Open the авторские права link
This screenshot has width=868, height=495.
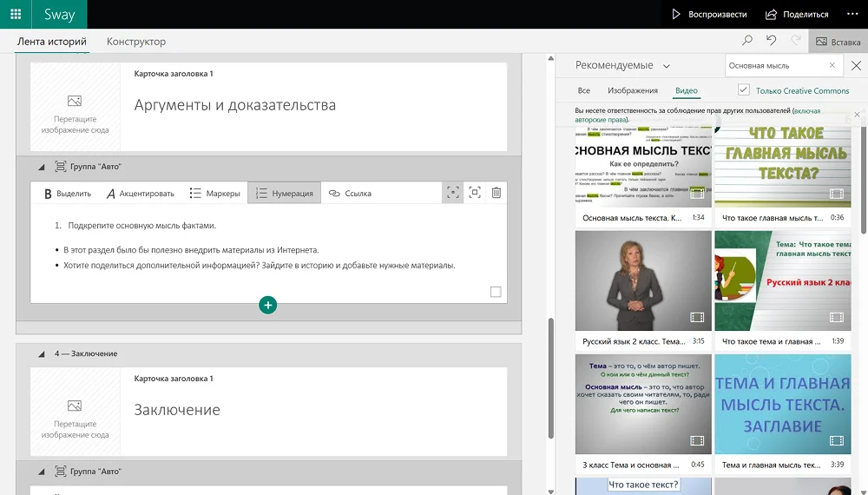[601, 120]
